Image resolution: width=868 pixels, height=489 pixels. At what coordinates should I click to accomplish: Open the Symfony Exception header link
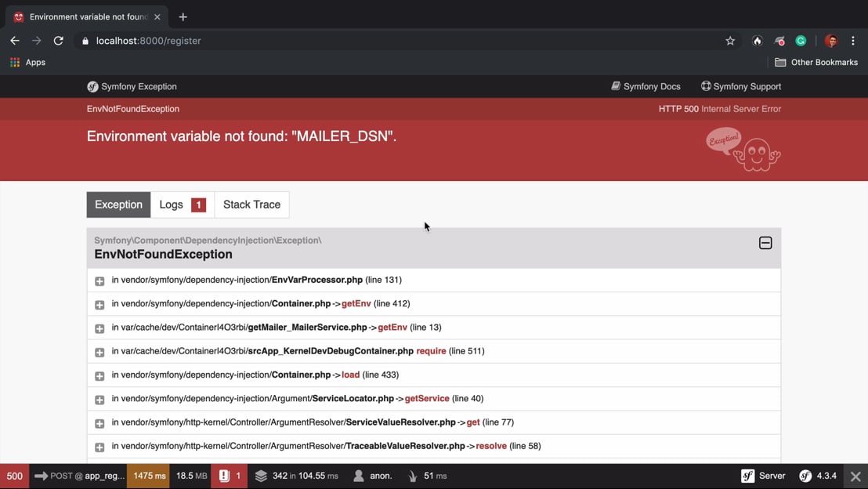tap(132, 86)
